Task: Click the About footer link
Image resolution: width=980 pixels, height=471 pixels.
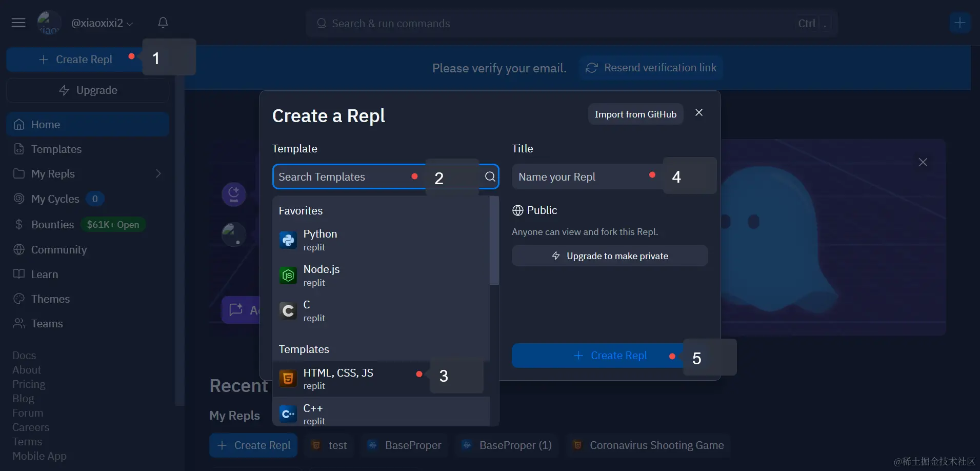Action: [27, 370]
